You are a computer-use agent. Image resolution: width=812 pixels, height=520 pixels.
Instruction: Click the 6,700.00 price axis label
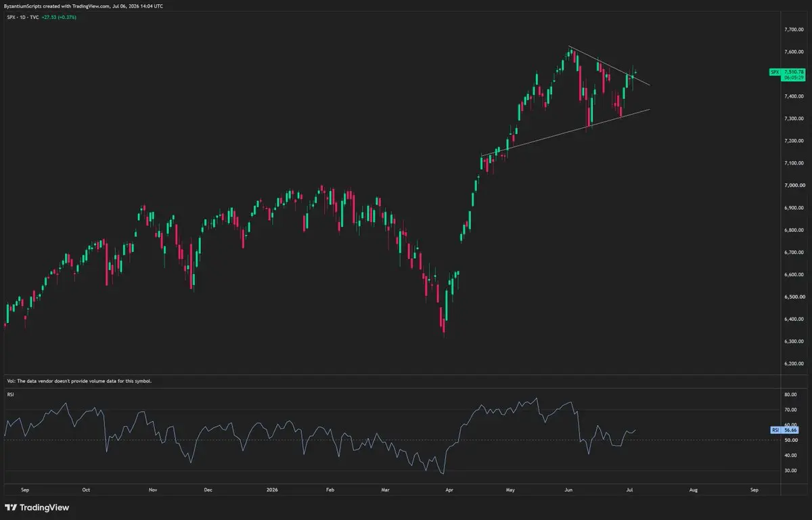click(793, 253)
